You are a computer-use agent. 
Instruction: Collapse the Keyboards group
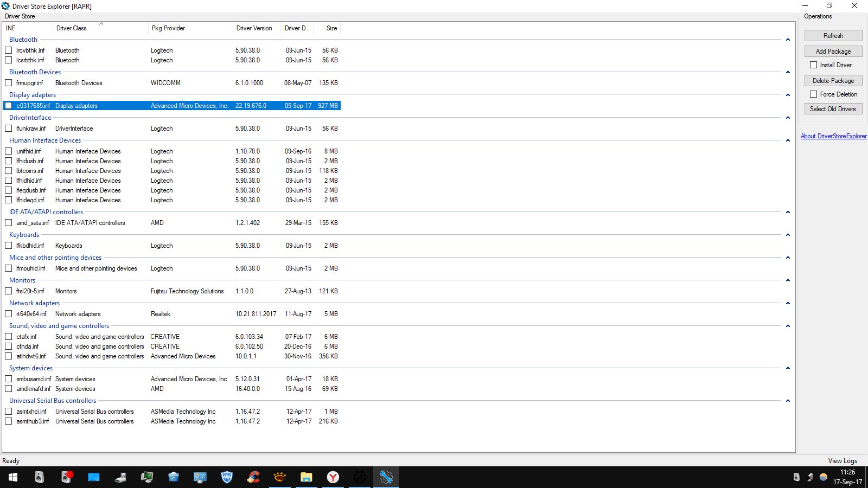point(788,235)
